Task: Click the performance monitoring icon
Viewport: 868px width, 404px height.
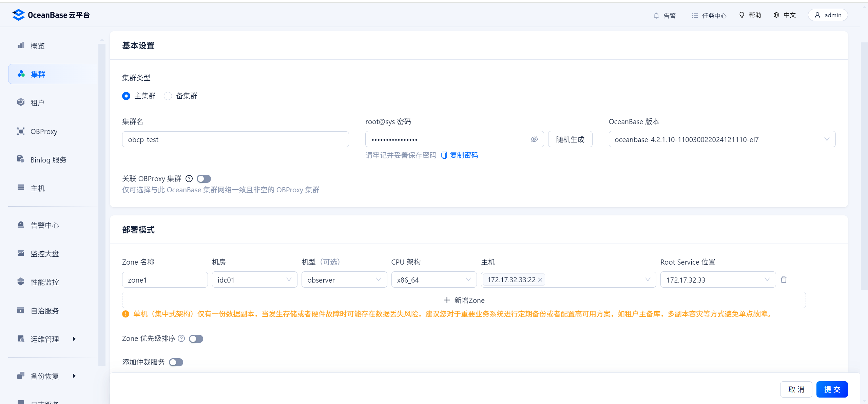Action: pyautogui.click(x=21, y=282)
